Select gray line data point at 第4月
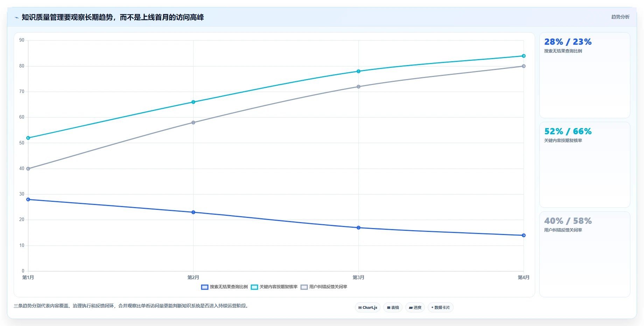This screenshot has height=326, width=644. coord(524,66)
